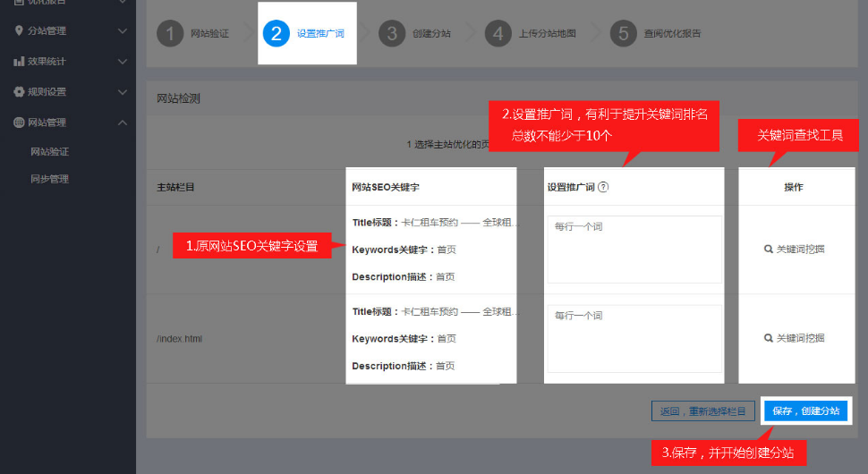Click the 网站管理 globe icon
Screen dimensions: 868x474
pos(19,123)
